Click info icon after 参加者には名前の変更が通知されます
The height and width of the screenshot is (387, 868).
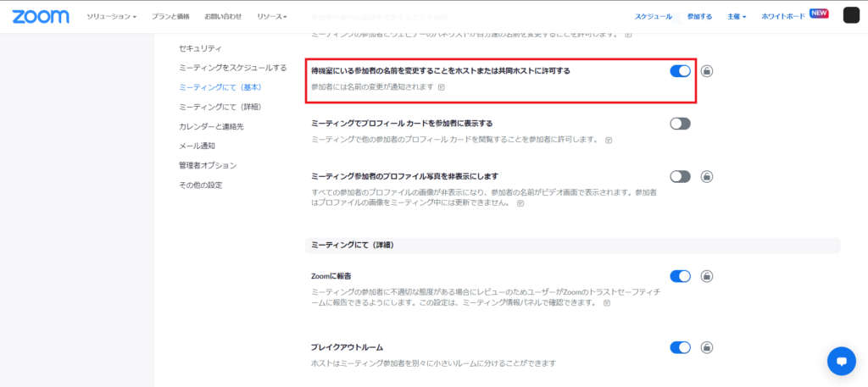click(442, 87)
